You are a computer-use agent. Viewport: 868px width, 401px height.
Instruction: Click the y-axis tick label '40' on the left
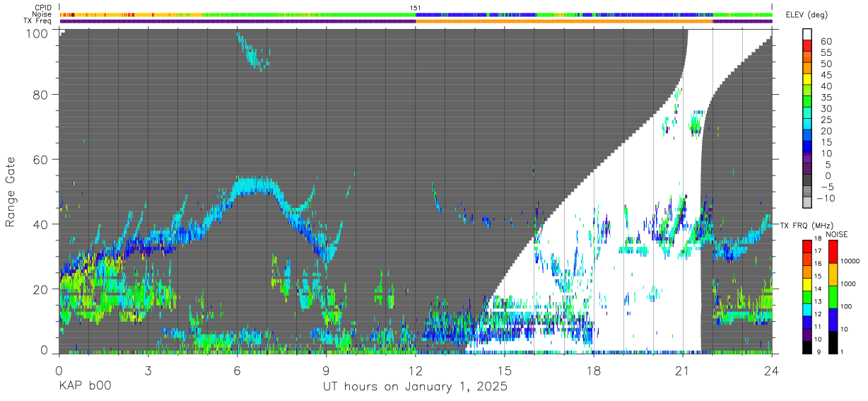coord(41,224)
